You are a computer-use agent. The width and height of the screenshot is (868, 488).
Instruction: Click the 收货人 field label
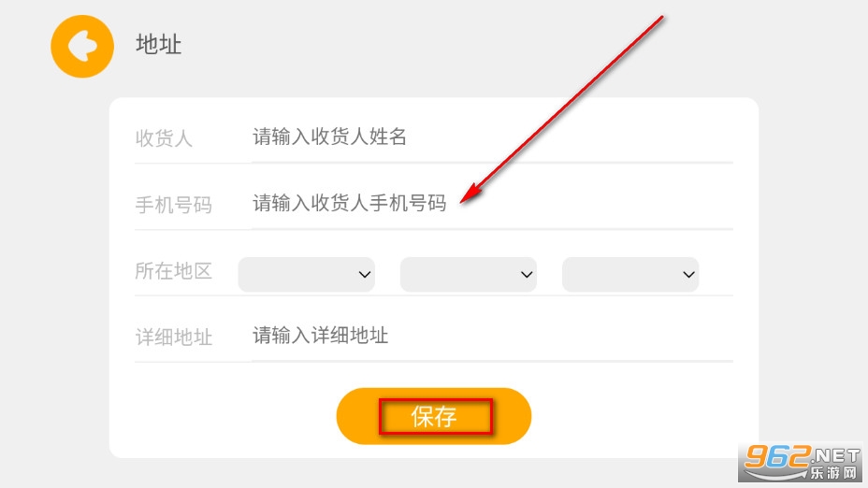tap(164, 138)
